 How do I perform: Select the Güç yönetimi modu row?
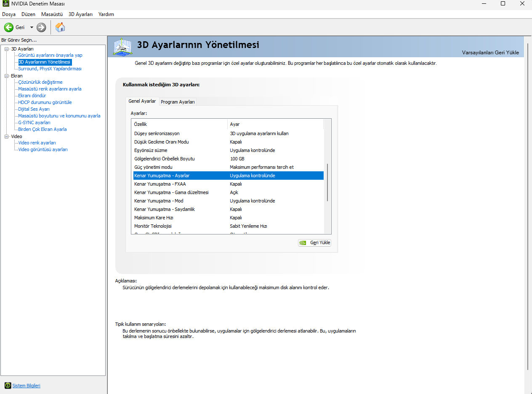pos(228,167)
